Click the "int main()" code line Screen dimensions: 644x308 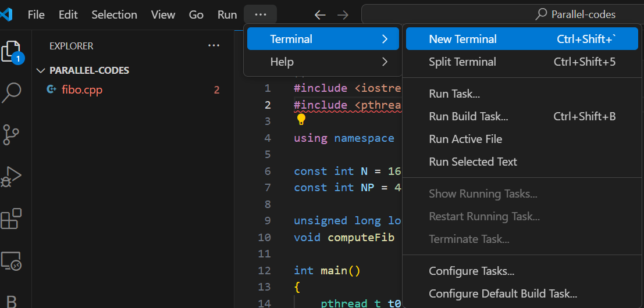327,271
